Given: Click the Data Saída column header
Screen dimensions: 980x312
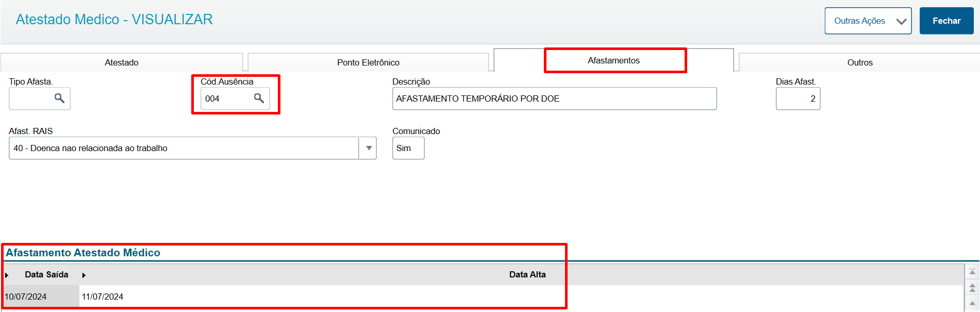Looking at the screenshot, I should [x=46, y=274].
